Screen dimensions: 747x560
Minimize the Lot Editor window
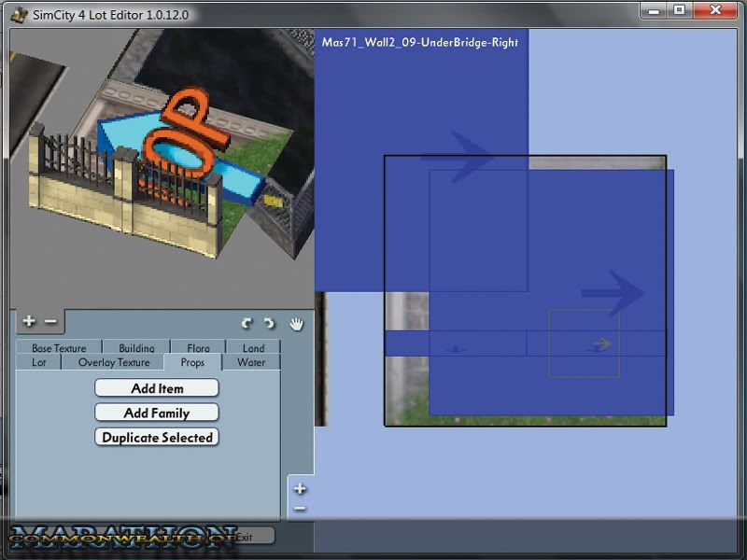655,10
